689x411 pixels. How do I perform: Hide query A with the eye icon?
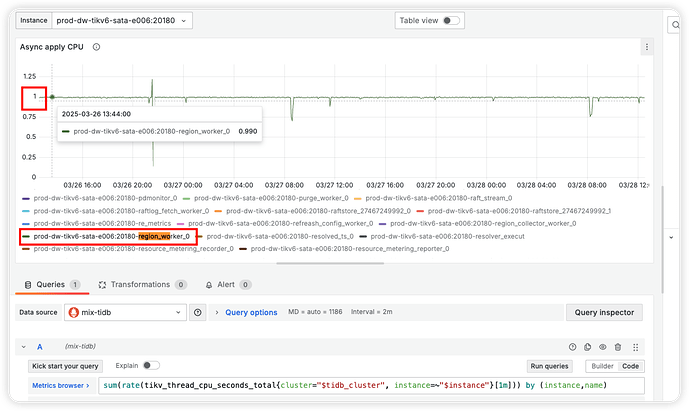(603, 346)
